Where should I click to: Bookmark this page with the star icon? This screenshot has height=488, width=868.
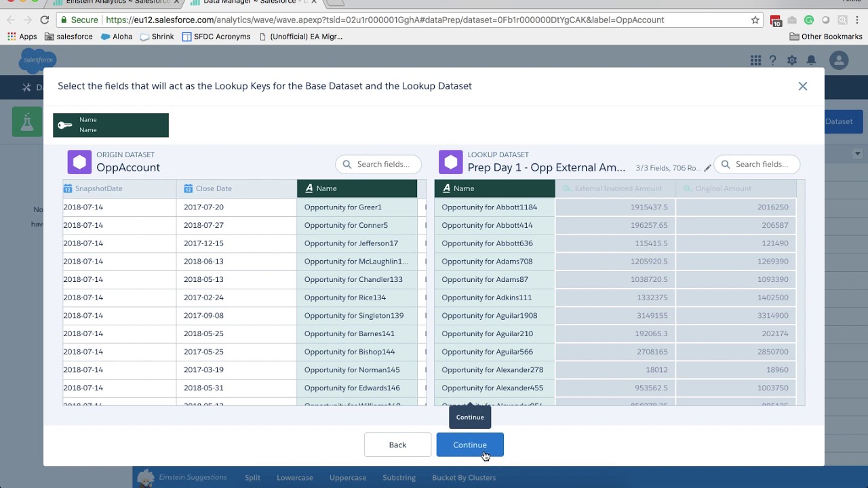click(x=755, y=20)
